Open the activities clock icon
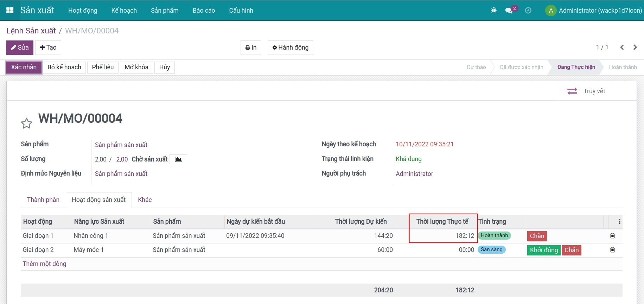The width and height of the screenshot is (644, 304). point(528,10)
